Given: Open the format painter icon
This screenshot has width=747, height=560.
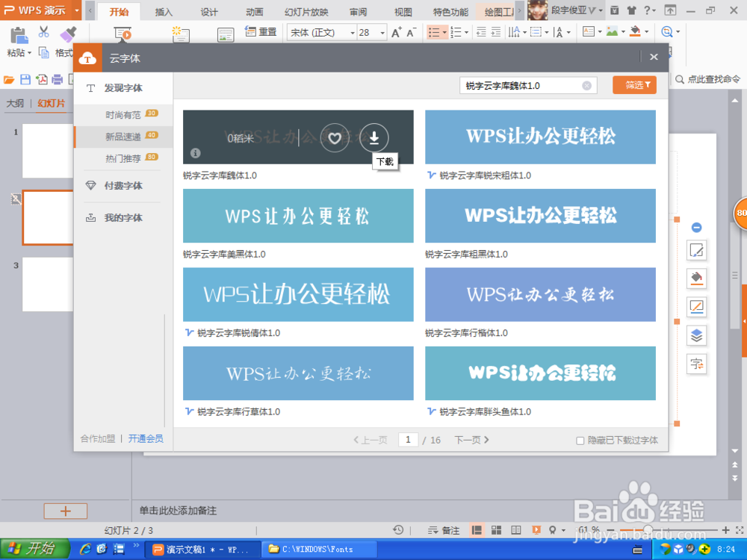Looking at the screenshot, I should pyautogui.click(x=68, y=34).
